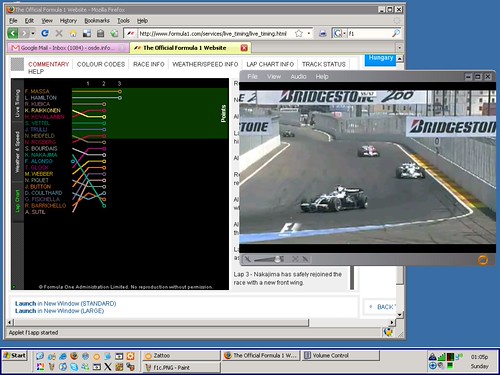Image resolution: width=500 pixels, height=375 pixels.
Task: Click the horizontal scrollbar left arrow
Action: (x=10, y=322)
